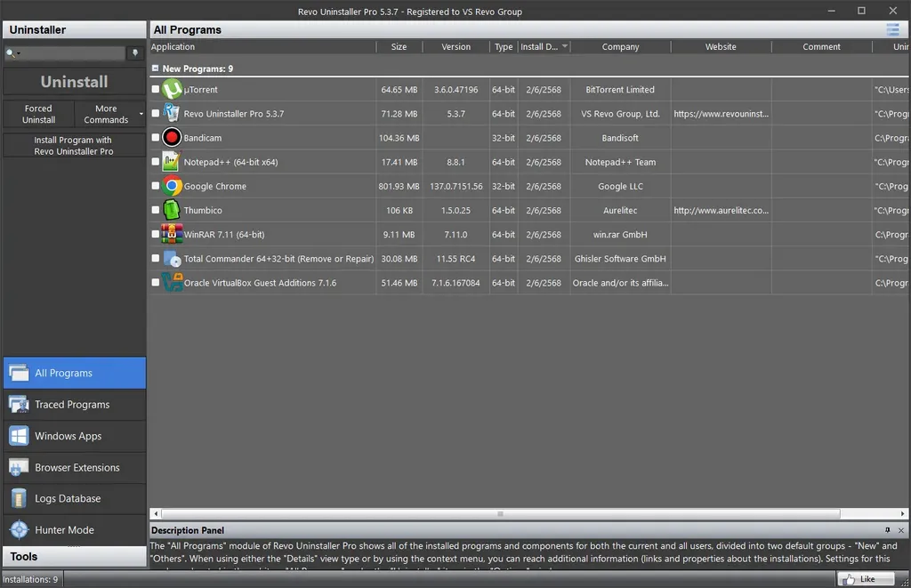Image resolution: width=911 pixels, height=588 pixels.
Task: Check the Notepad++ checkbox
Action: (x=155, y=162)
